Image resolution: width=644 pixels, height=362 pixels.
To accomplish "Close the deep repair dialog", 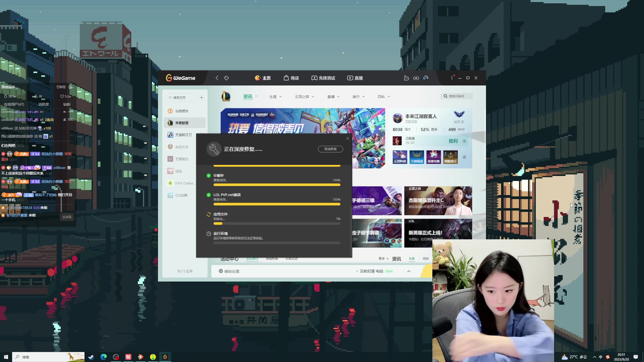I will pos(347,138).
